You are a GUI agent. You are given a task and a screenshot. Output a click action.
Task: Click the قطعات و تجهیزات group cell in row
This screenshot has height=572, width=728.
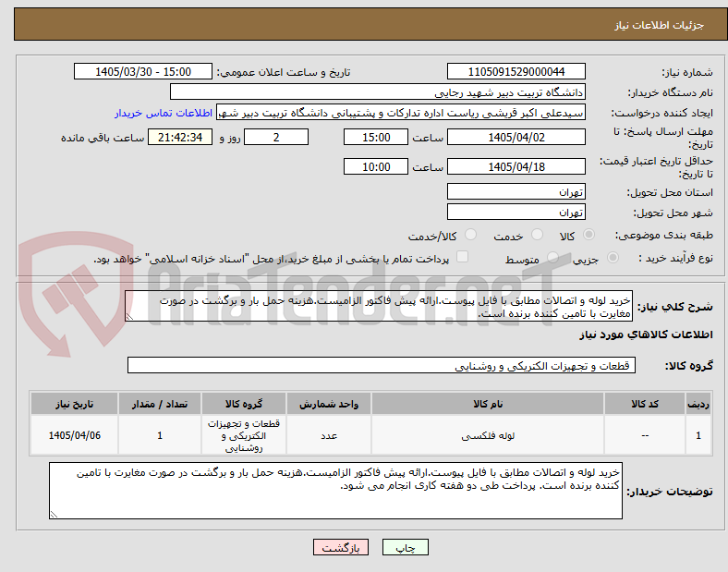[x=244, y=435]
